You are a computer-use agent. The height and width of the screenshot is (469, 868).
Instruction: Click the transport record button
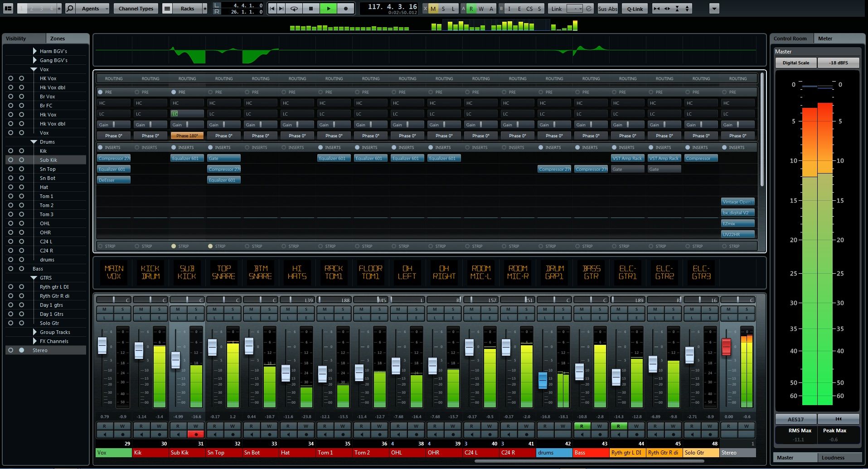coord(345,8)
